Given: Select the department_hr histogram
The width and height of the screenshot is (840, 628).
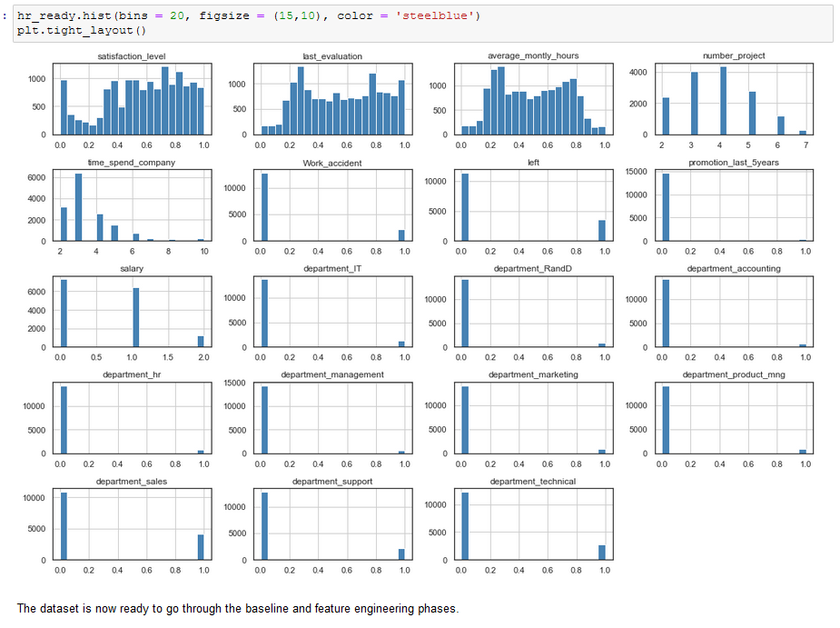Looking at the screenshot, I should tap(132, 418).
